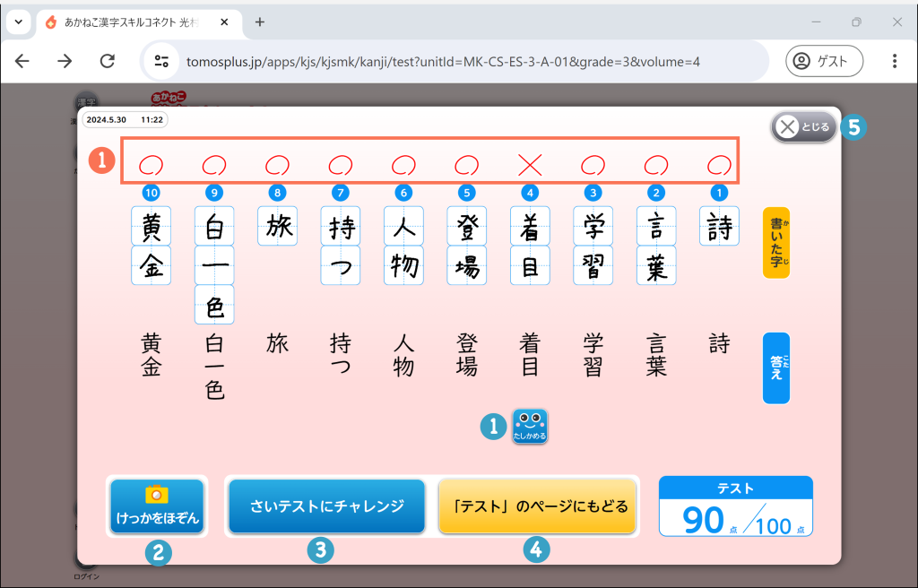Click question number 7 badge
Screen dimensions: 918x588
[x=340, y=192]
